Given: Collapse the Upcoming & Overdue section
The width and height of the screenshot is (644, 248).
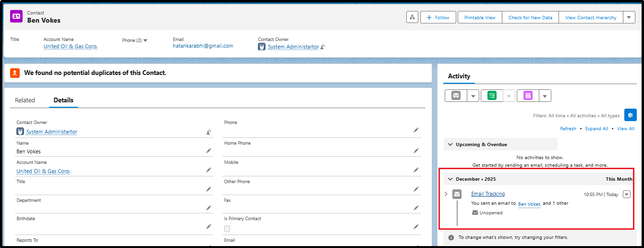Looking at the screenshot, I should 450,144.
